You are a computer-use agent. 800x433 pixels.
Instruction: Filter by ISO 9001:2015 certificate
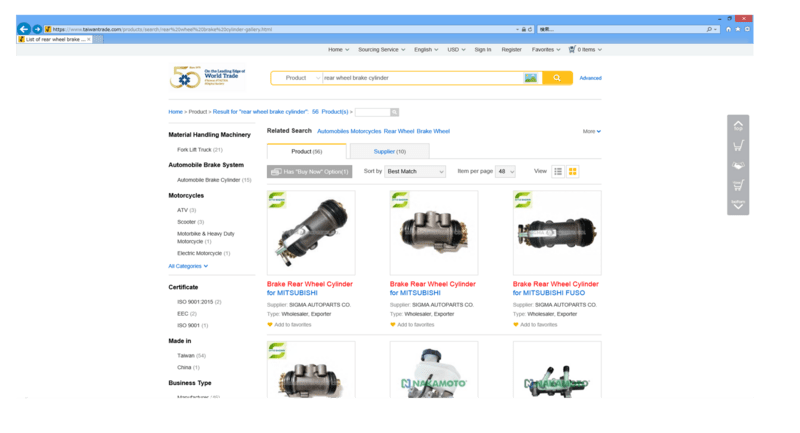coord(199,302)
